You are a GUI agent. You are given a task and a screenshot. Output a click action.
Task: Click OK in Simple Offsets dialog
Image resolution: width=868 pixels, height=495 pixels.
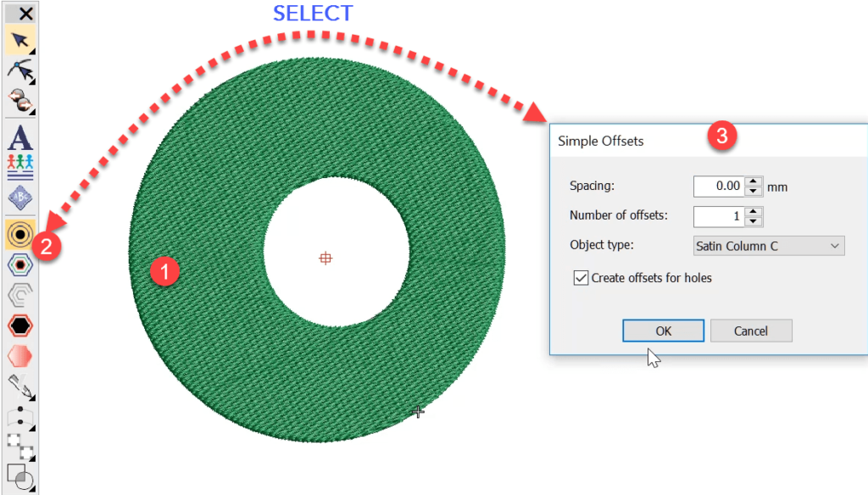[663, 331]
